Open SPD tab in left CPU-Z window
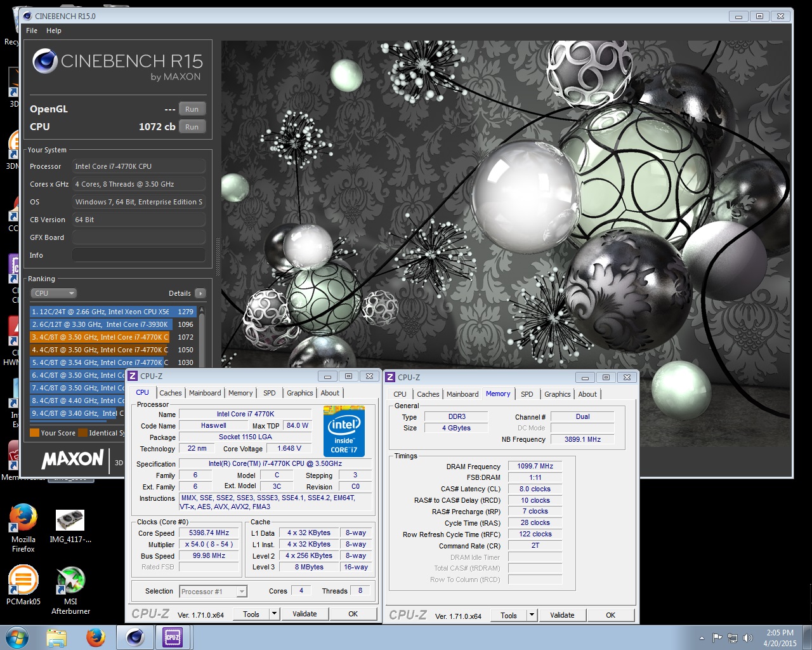 270,393
